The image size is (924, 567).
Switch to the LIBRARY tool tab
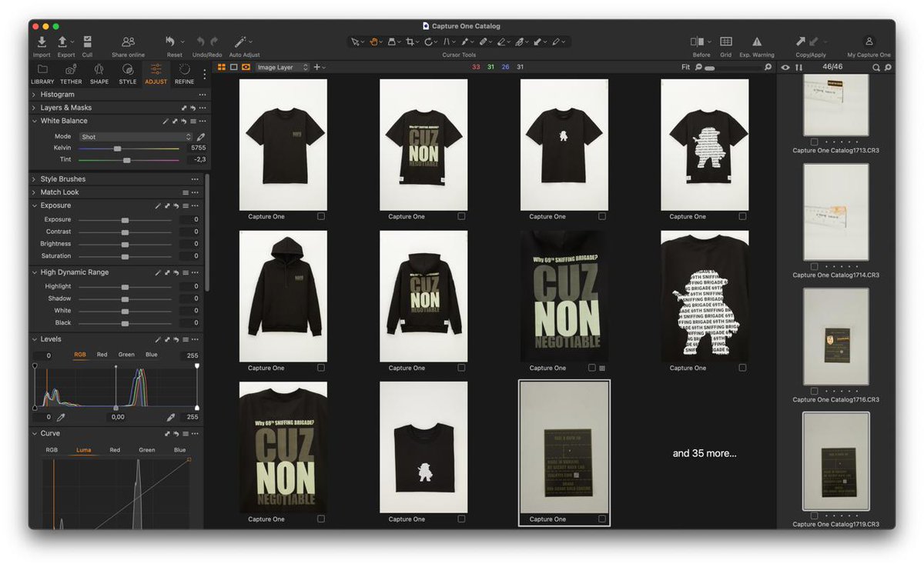pyautogui.click(x=42, y=74)
